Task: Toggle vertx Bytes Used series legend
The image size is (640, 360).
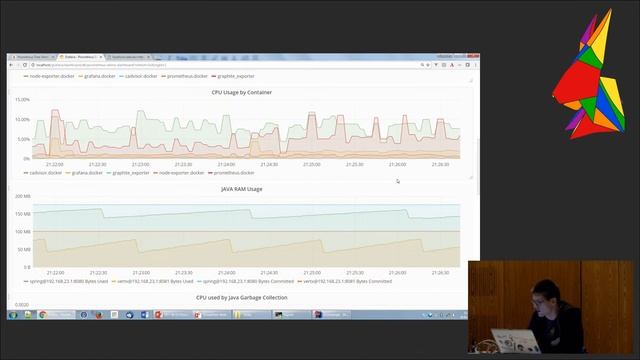Action: pyautogui.click(x=153, y=282)
